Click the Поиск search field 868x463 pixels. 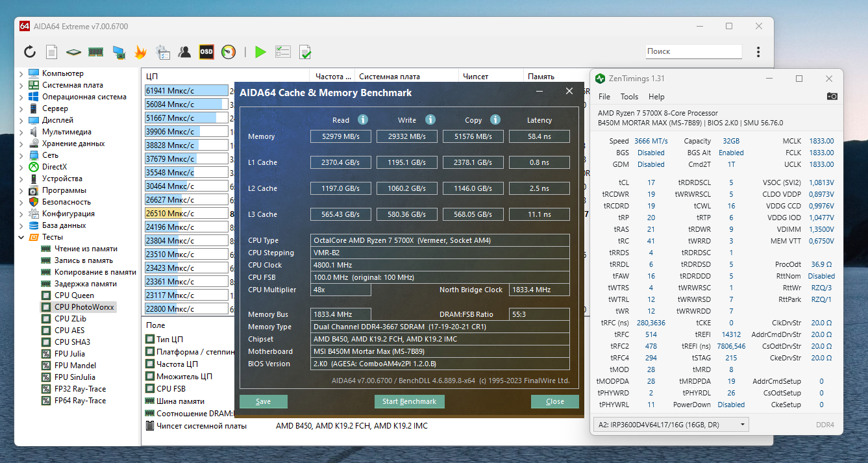(x=693, y=51)
